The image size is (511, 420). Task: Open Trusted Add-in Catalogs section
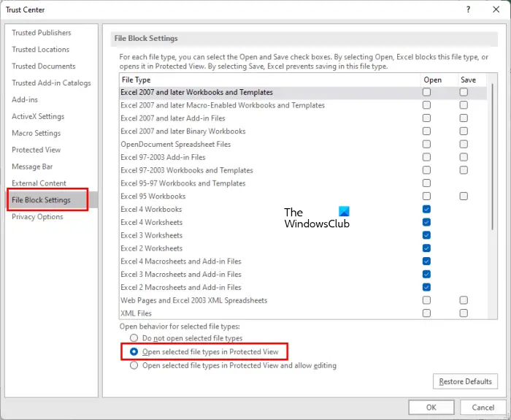tap(51, 83)
